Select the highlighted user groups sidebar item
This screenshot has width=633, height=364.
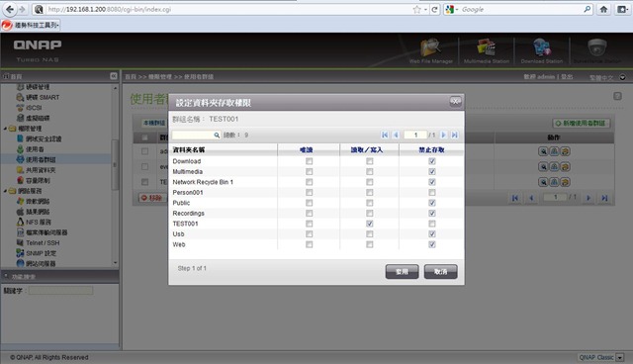point(55,159)
